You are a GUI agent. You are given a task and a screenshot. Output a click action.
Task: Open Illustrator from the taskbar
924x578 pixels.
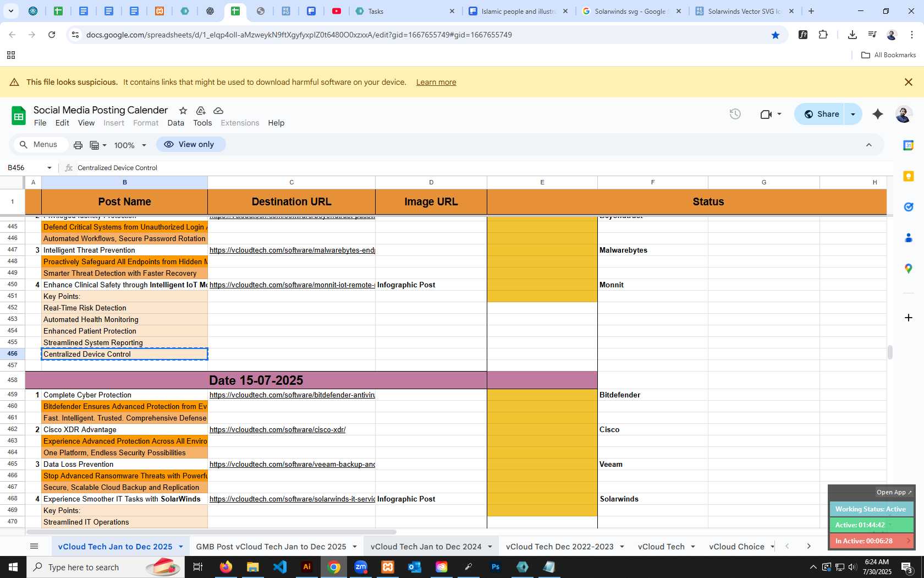click(307, 567)
